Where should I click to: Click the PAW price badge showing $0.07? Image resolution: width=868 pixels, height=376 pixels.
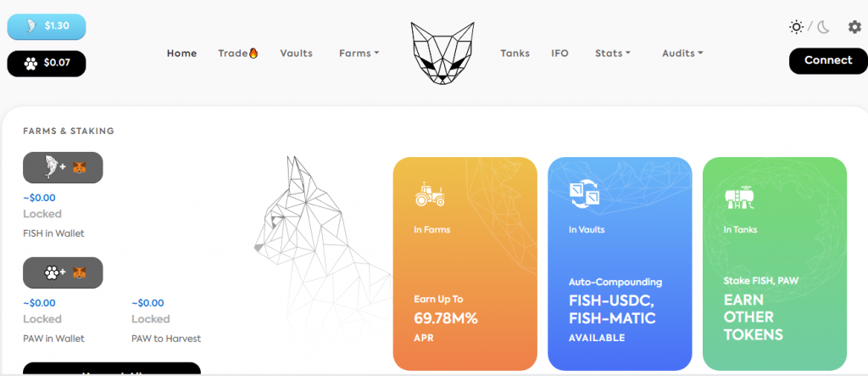click(47, 63)
